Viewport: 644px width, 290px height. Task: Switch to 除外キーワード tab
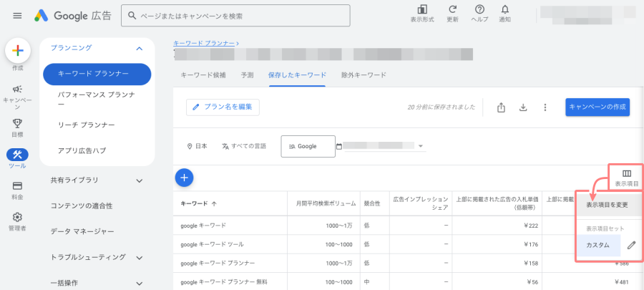pyautogui.click(x=364, y=75)
